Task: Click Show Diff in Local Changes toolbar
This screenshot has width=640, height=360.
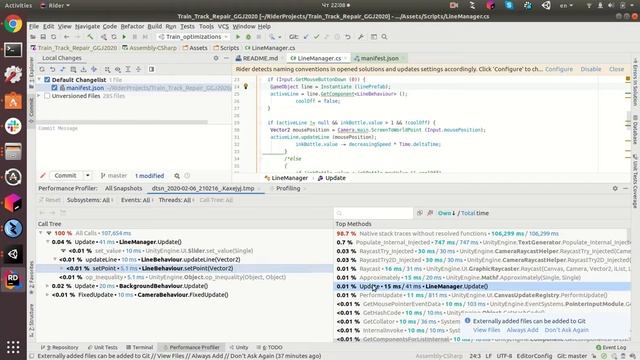Action: coord(62,69)
